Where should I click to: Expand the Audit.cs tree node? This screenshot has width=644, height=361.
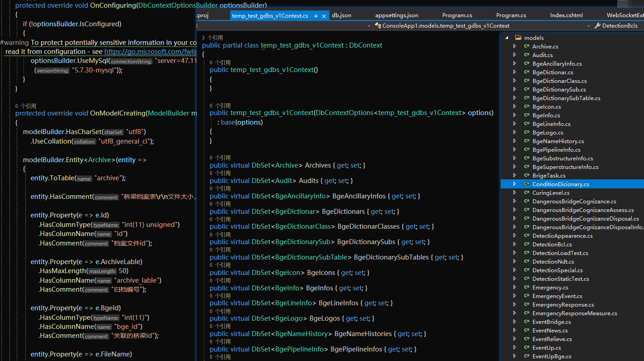(514, 55)
